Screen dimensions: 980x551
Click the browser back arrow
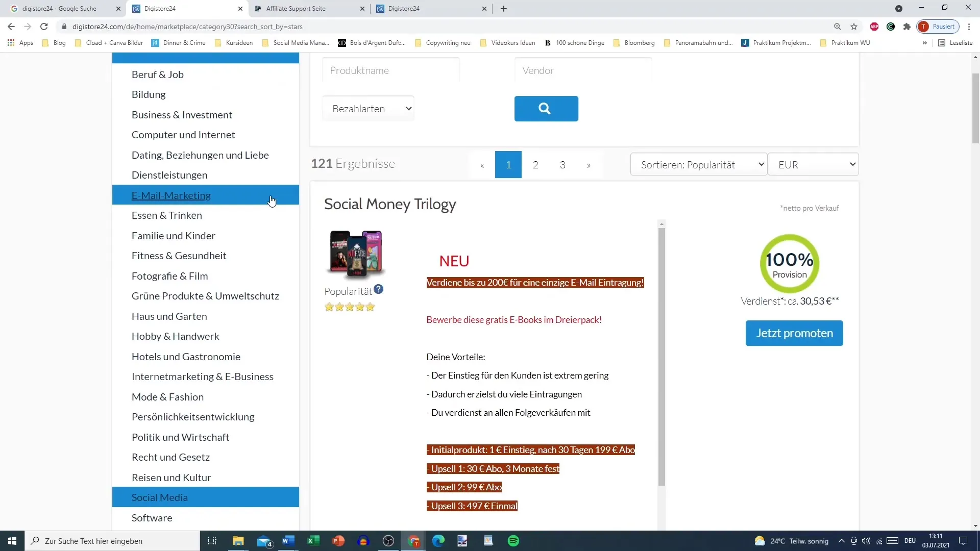11,27
